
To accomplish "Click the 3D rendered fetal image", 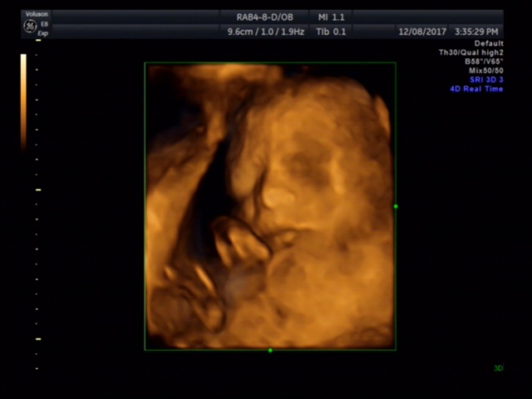I will point(270,206).
